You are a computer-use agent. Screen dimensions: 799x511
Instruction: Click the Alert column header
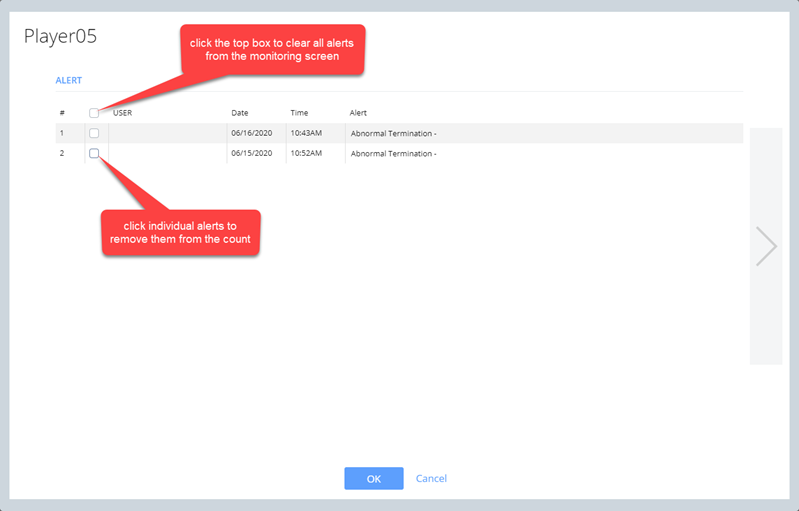coord(358,113)
